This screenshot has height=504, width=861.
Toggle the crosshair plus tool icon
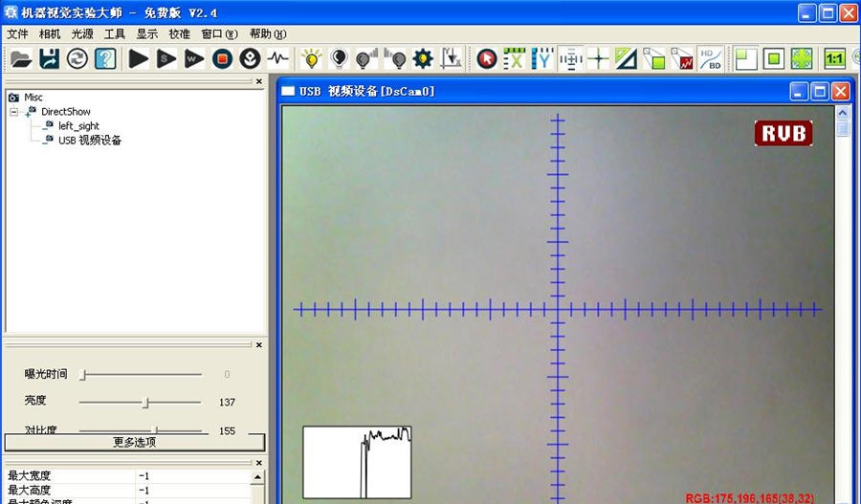599,59
